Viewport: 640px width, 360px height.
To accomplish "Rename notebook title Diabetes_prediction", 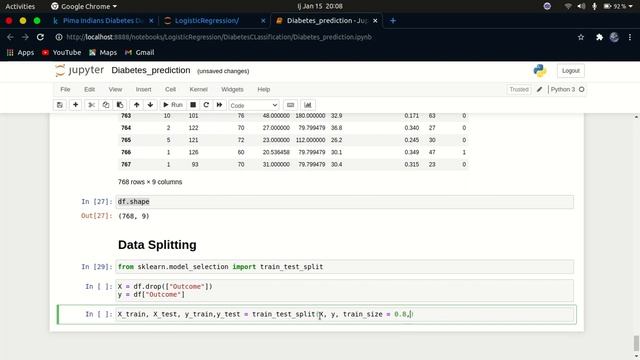I will pyautogui.click(x=151, y=70).
